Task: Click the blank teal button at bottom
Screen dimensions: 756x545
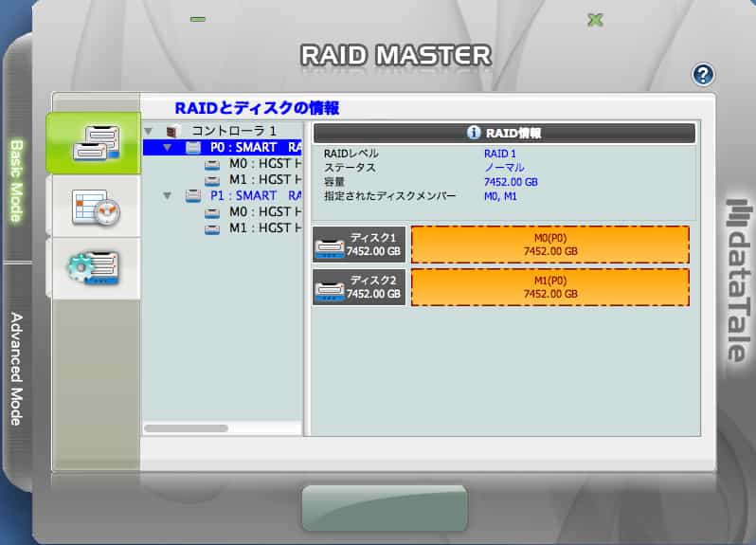Action: pos(385,508)
